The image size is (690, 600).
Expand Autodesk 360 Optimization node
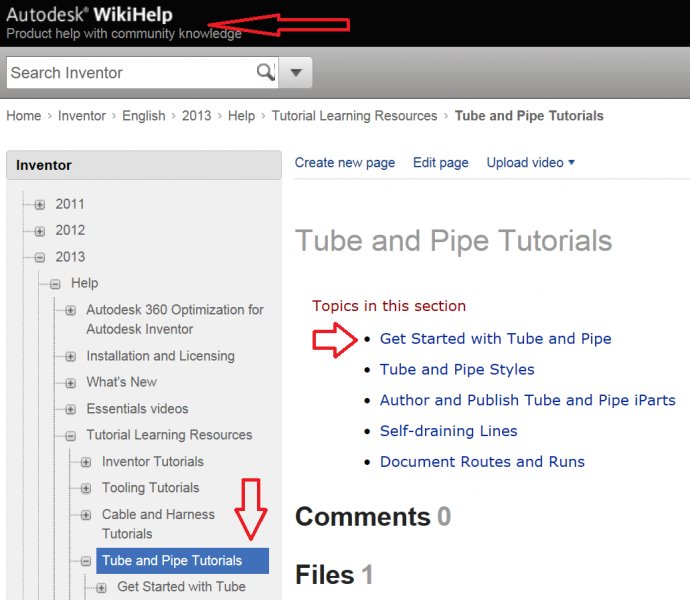tap(70, 310)
